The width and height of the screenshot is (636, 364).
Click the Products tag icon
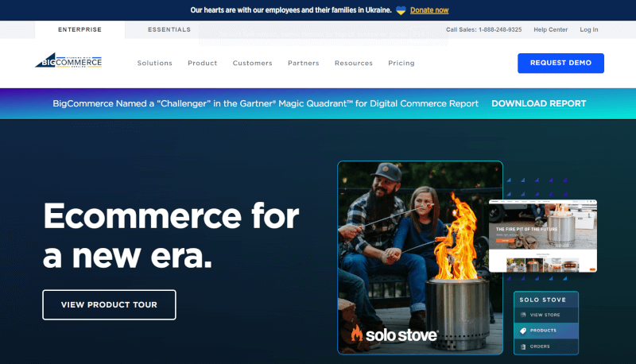click(523, 331)
